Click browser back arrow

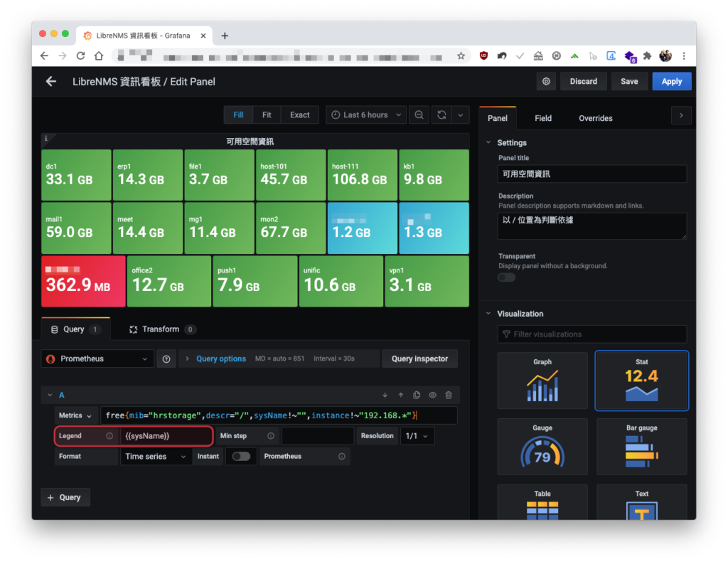pyautogui.click(x=44, y=55)
